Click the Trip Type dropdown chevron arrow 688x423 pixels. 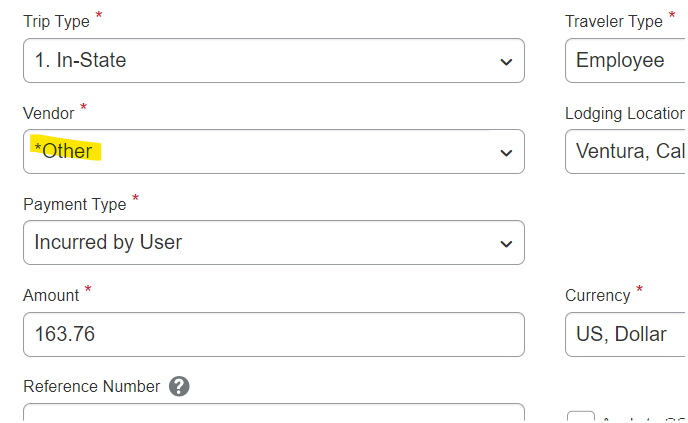(x=506, y=62)
